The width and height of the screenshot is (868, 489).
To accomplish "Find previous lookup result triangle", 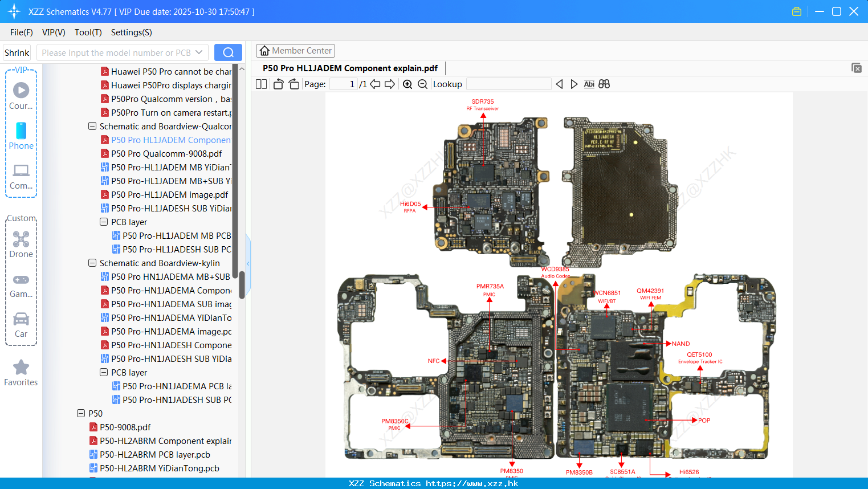I will [559, 84].
